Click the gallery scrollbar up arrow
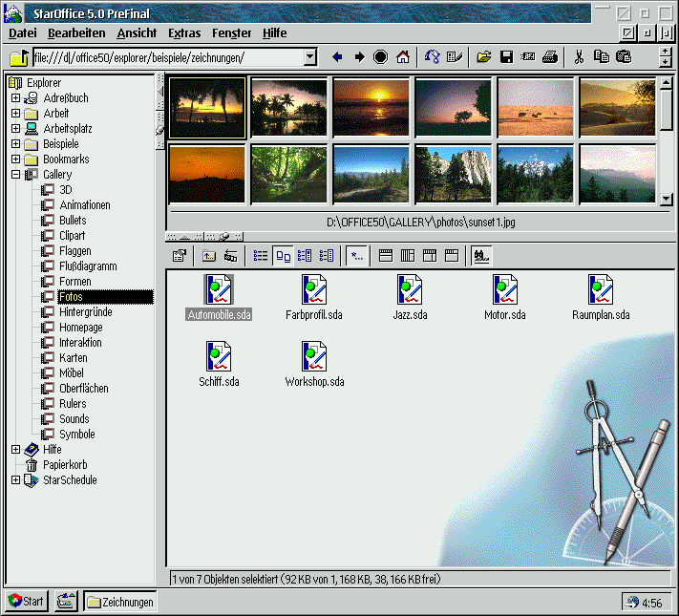Image resolution: width=679 pixels, height=616 pixels. [x=666, y=82]
